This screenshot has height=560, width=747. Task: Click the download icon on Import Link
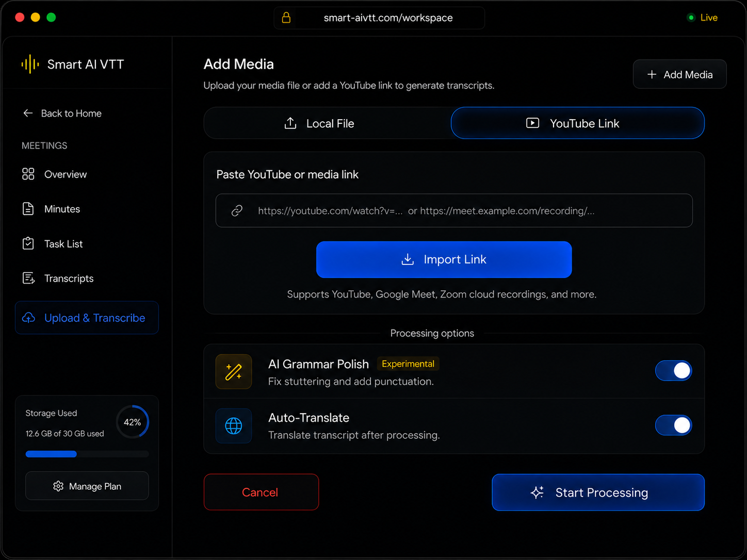pos(408,259)
